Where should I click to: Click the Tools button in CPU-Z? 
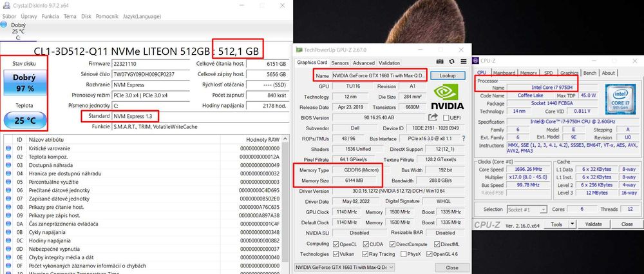coord(556,224)
